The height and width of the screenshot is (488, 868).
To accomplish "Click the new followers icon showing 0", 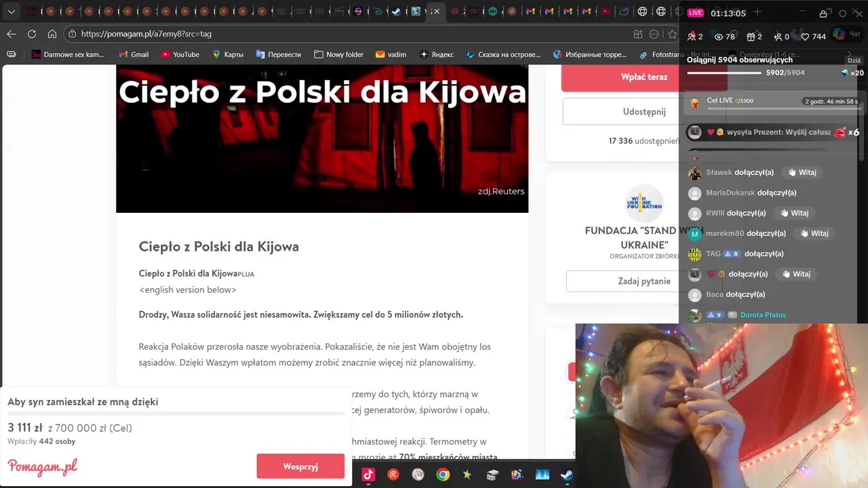I will pyautogui.click(x=778, y=37).
